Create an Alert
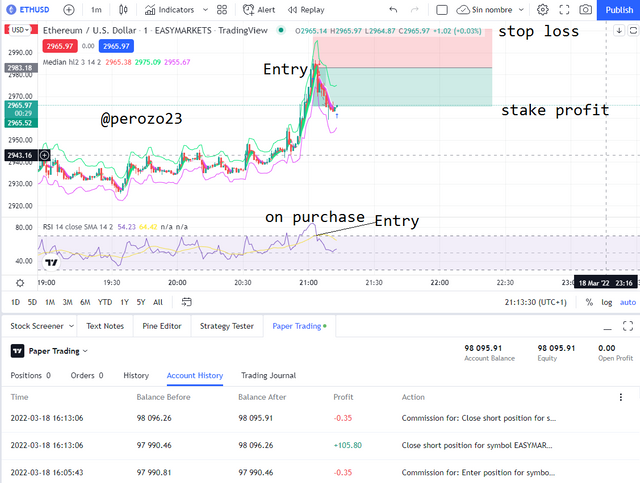Image resolution: width=640 pixels, height=483 pixels. coord(259,9)
